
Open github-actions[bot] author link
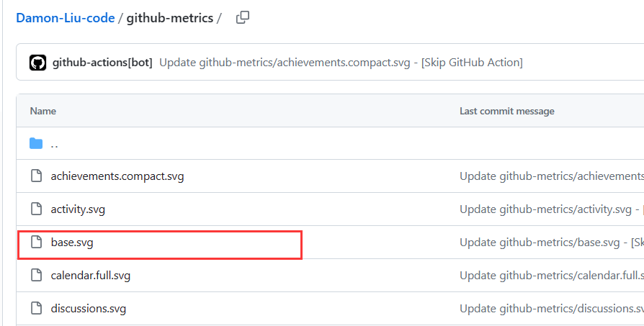tap(102, 63)
